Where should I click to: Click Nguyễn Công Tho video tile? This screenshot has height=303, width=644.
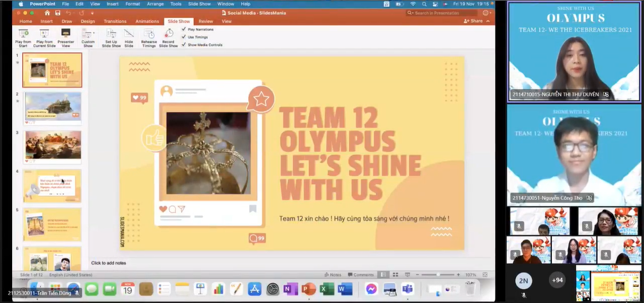click(x=574, y=154)
